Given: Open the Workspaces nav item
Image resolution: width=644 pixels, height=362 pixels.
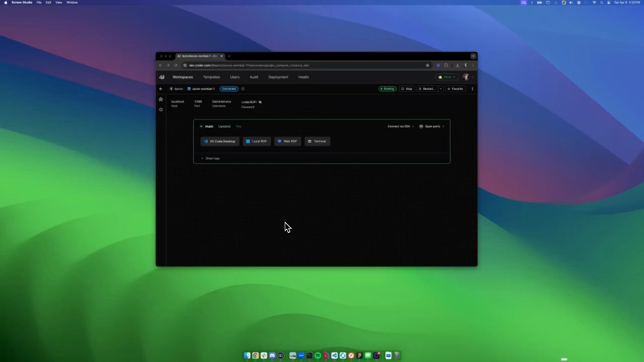Looking at the screenshot, I should click(x=183, y=77).
